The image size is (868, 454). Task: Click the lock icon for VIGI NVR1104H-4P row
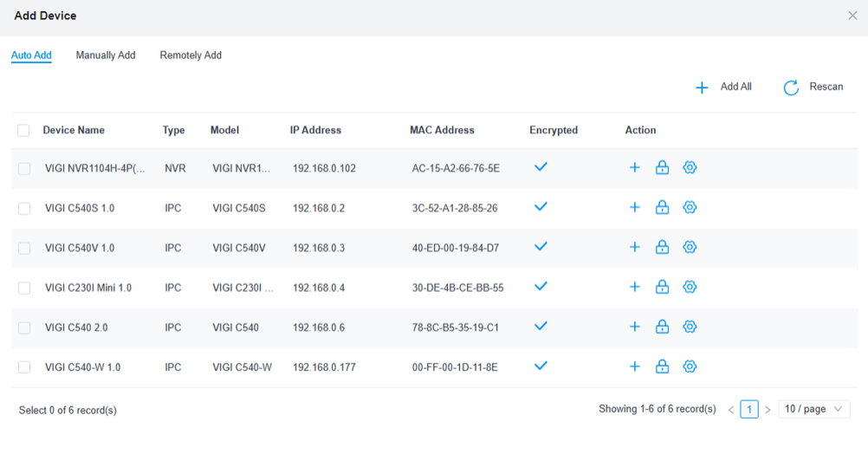[x=662, y=168]
